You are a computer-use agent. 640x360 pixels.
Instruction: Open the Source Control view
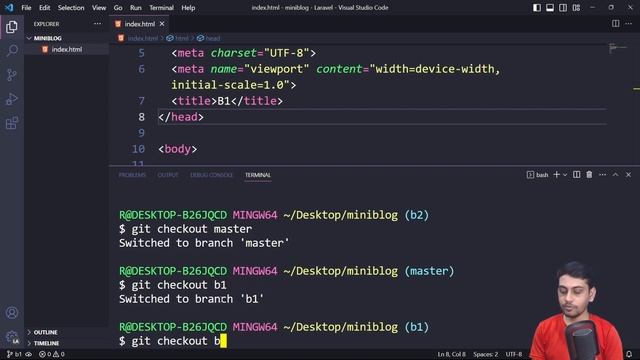[12, 75]
